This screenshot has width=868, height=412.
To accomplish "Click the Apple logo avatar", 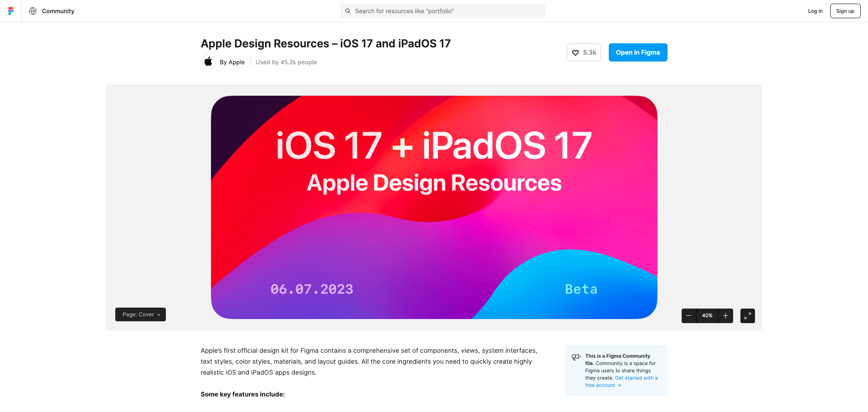I will (x=208, y=62).
